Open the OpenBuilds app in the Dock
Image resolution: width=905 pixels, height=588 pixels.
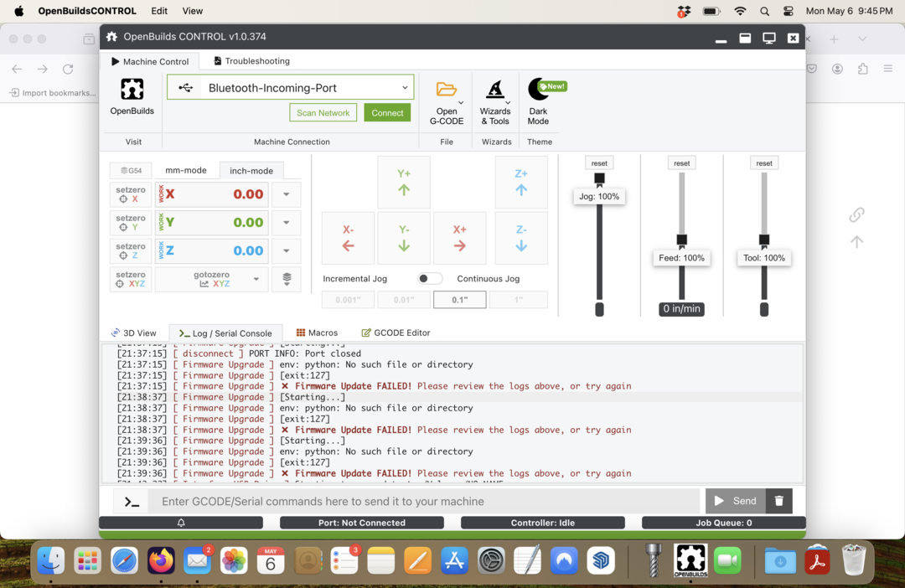[x=690, y=560]
